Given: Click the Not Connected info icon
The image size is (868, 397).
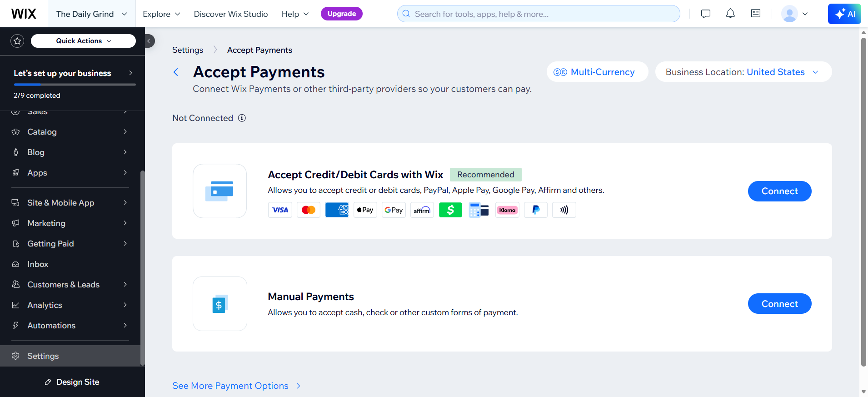Looking at the screenshot, I should click(x=242, y=118).
